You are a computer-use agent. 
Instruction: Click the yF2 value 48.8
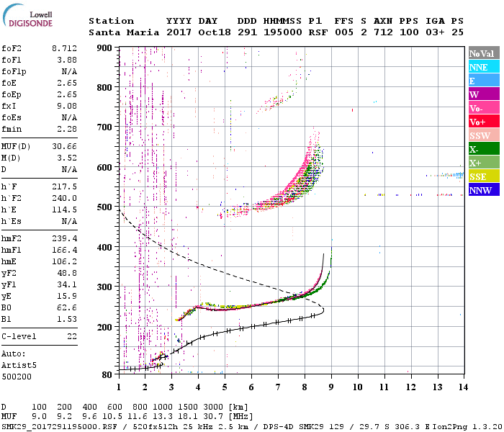click(x=67, y=273)
